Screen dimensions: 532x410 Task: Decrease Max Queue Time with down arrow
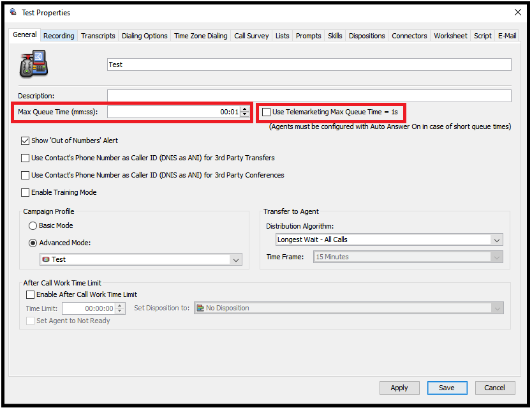(245, 114)
